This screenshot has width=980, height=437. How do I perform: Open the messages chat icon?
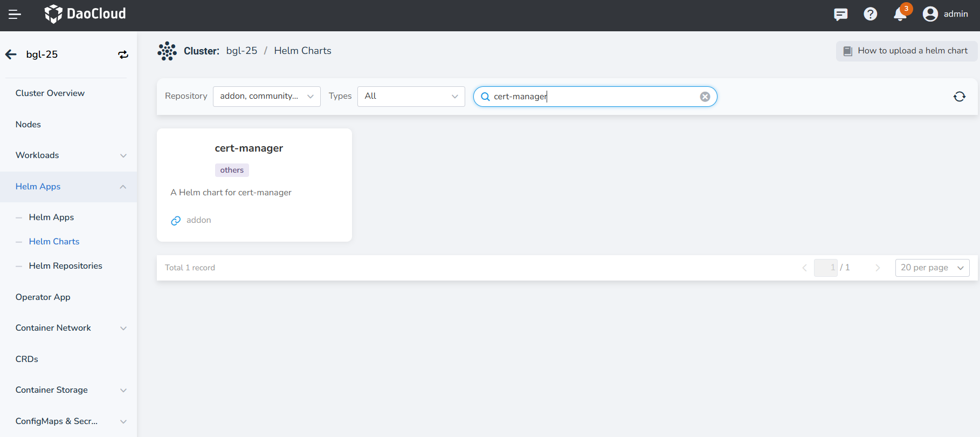(840, 15)
